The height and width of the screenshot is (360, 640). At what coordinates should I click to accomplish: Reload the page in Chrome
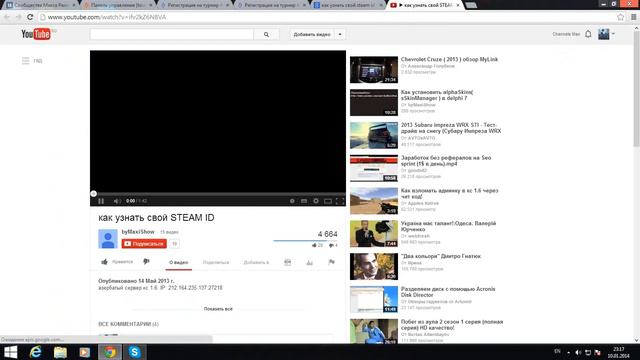point(30,17)
